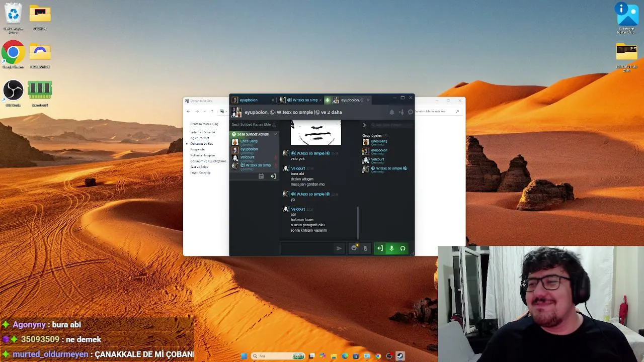Viewport: 644px width, 362px height.
Task: Leave voice chat using green exit button
Action: point(380,248)
